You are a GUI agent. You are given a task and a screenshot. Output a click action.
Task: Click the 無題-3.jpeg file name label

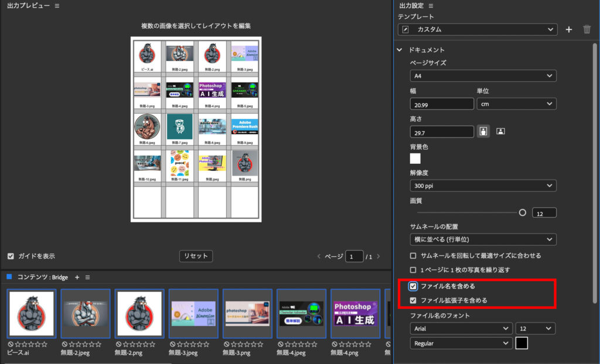(183, 352)
